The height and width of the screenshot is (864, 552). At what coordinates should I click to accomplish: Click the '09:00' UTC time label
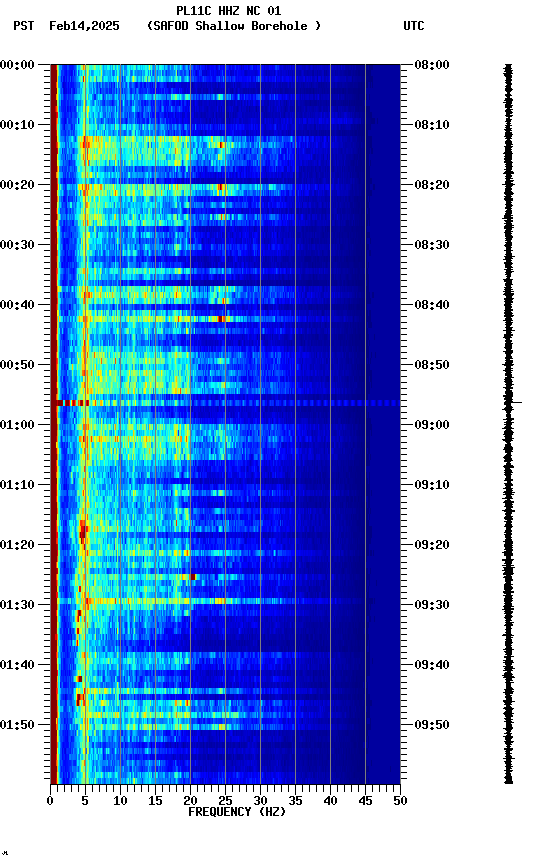[x=432, y=425]
